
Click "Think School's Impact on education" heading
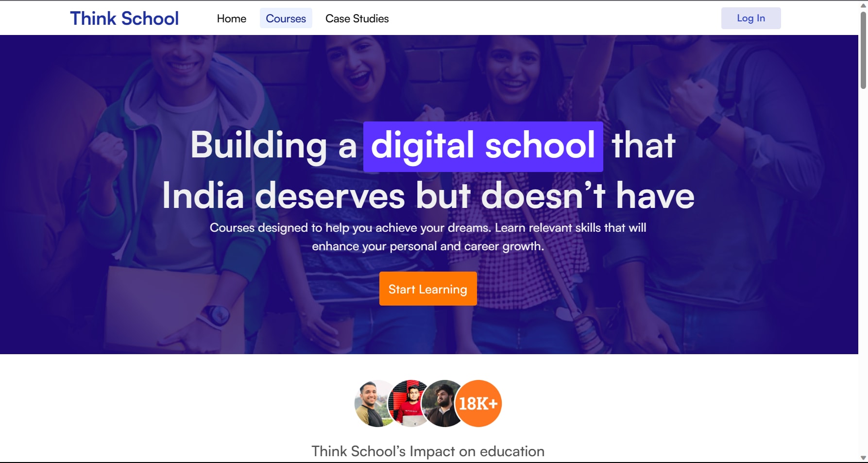[x=428, y=451]
